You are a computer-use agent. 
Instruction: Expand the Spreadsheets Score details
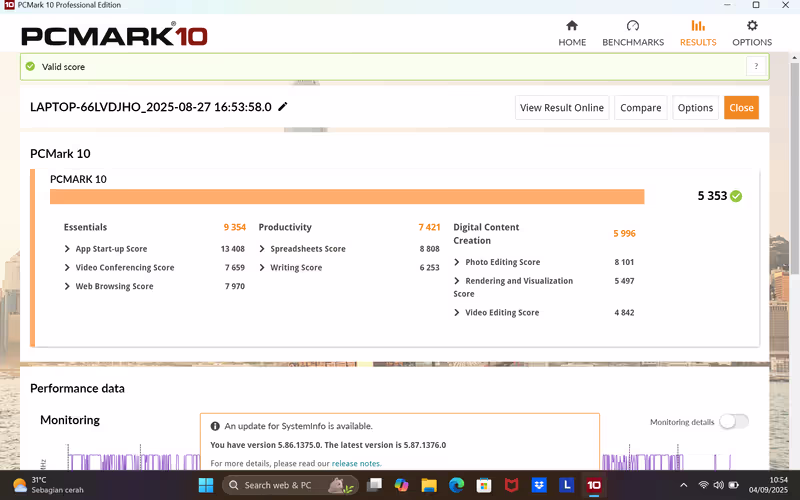pyautogui.click(x=262, y=249)
